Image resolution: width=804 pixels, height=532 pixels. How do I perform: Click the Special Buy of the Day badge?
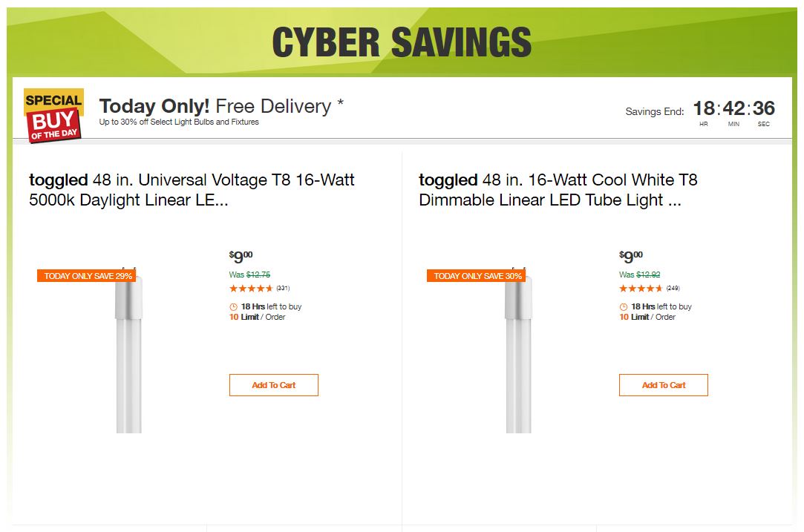point(53,115)
